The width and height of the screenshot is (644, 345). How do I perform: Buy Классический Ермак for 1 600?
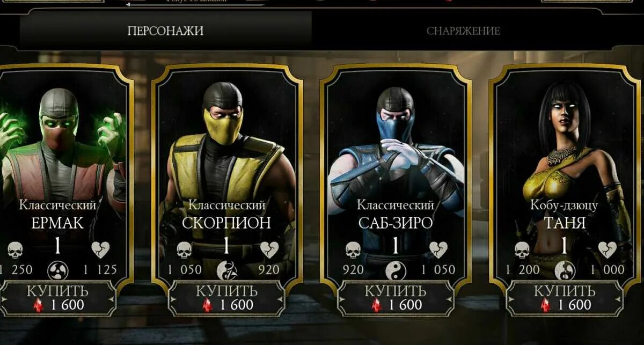click(58, 298)
